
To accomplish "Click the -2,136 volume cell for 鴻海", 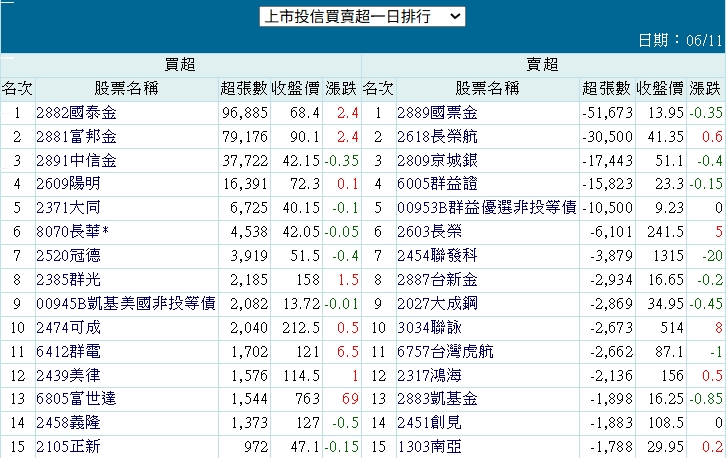I will 611,376.
